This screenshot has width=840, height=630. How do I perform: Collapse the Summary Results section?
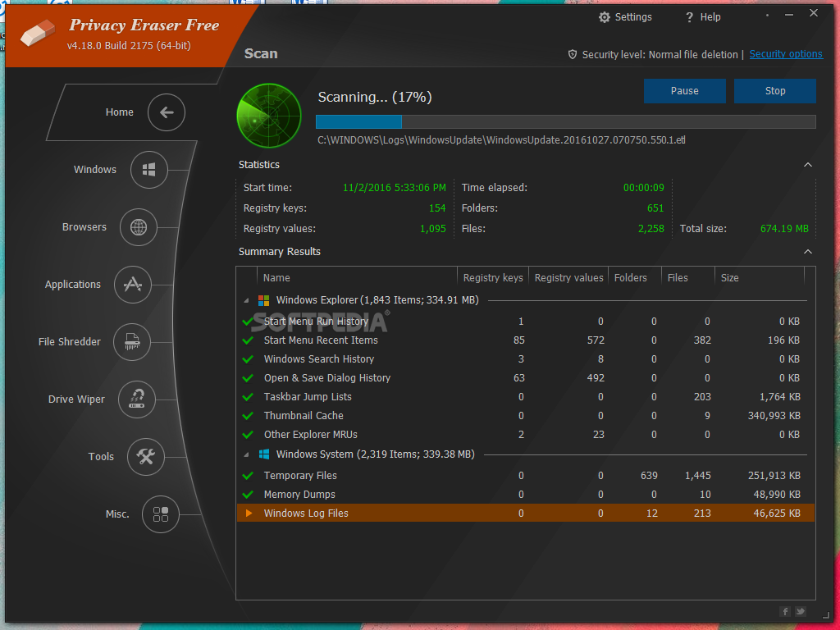(x=808, y=252)
